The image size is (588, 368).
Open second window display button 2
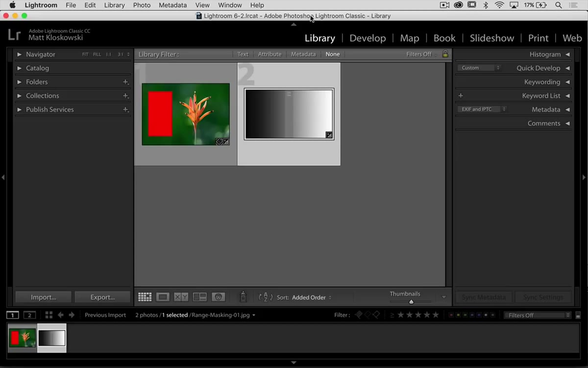pyautogui.click(x=29, y=315)
